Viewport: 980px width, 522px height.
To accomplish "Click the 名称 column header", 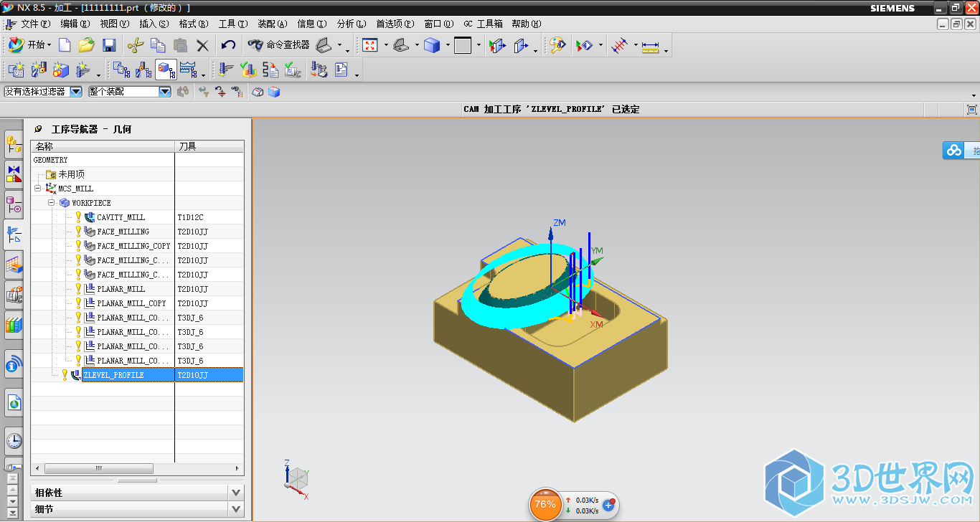I will point(103,146).
